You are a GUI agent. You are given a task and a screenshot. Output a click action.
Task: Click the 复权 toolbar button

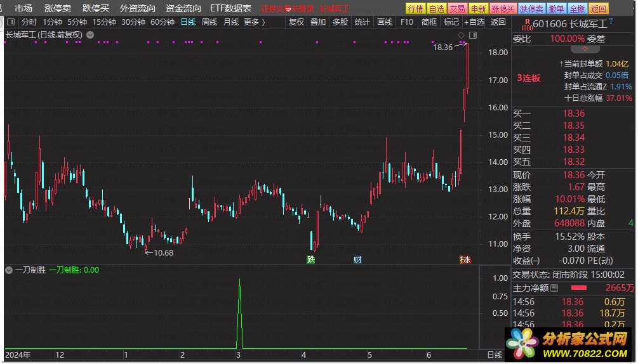(296, 22)
